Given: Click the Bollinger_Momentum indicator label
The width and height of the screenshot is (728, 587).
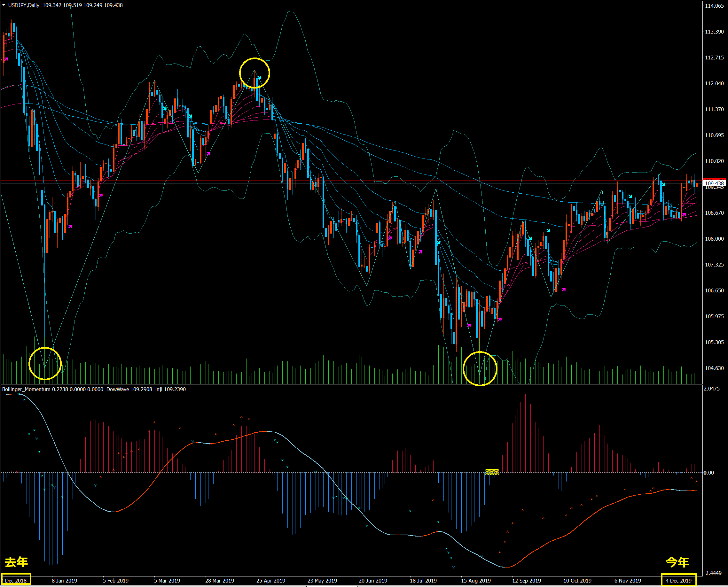Looking at the screenshot, I should point(27,389).
